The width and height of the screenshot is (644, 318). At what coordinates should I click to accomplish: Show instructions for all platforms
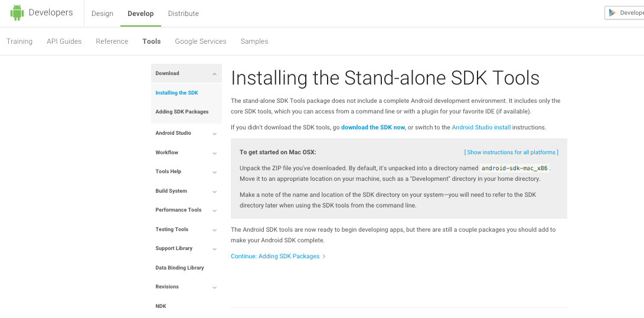click(511, 152)
